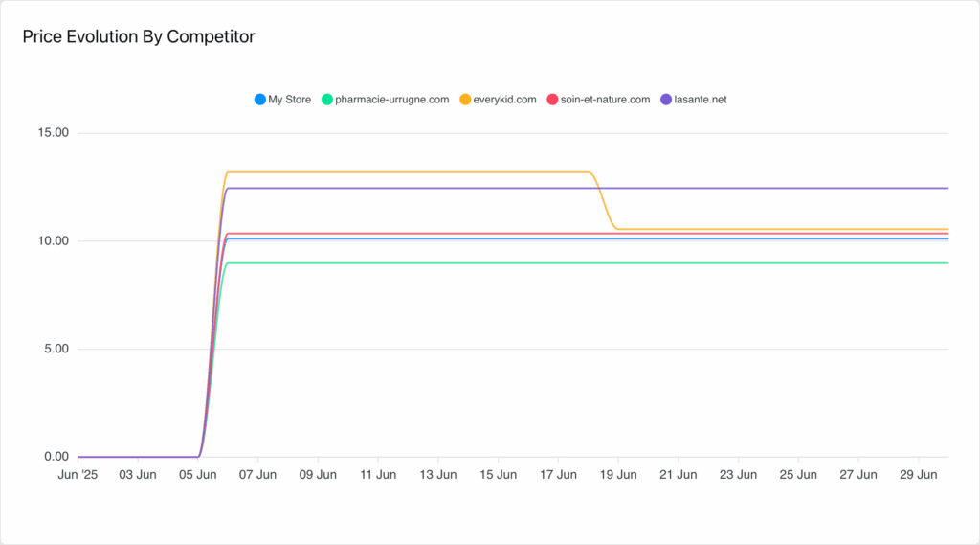Click the 11 Jun x-axis label

(x=378, y=475)
